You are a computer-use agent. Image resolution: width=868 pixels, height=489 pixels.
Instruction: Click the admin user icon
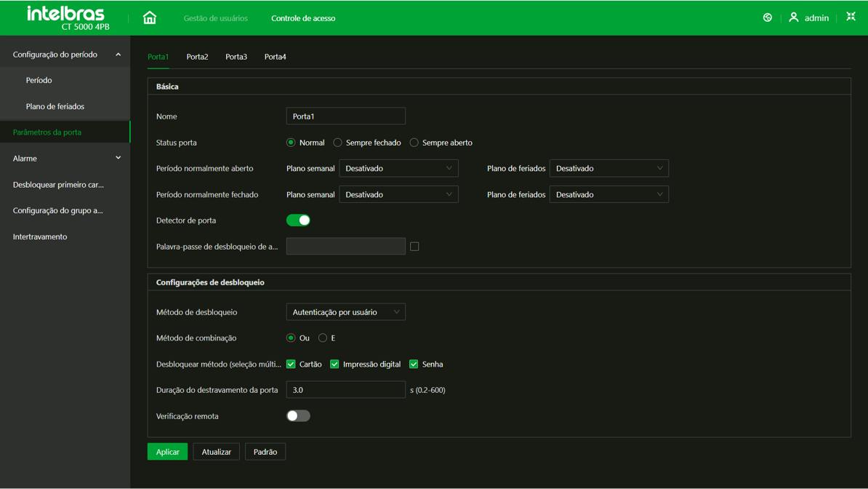[x=794, y=17]
